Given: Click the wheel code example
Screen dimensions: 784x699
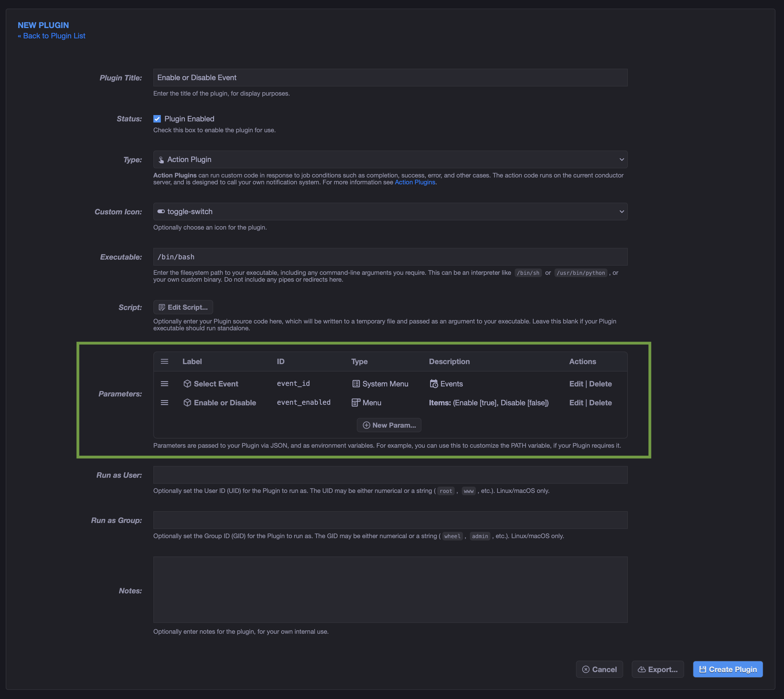Looking at the screenshot, I should tap(452, 536).
